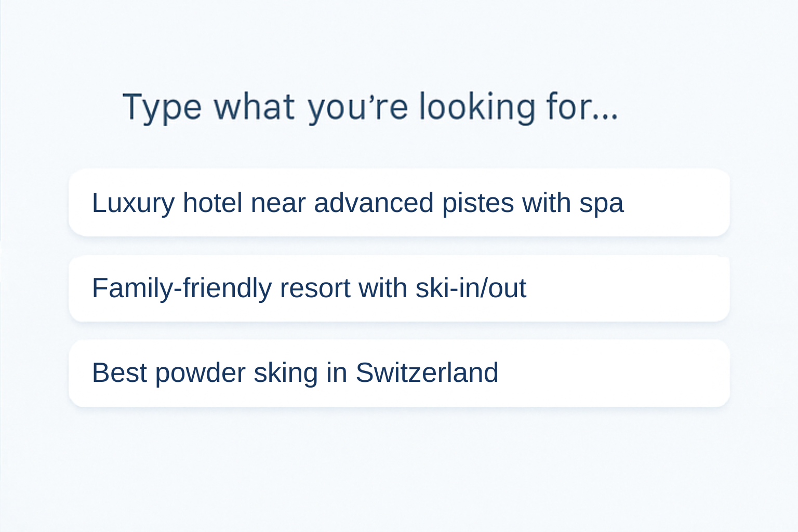
Task: Click the advanced pistes hotel suggestion
Action: tap(399, 203)
